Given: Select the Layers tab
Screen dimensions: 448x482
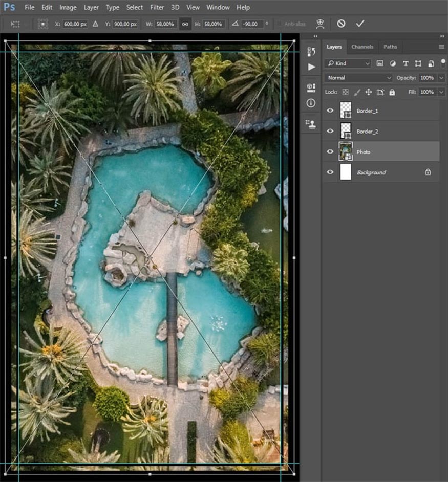Looking at the screenshot, I should (334, 47).
